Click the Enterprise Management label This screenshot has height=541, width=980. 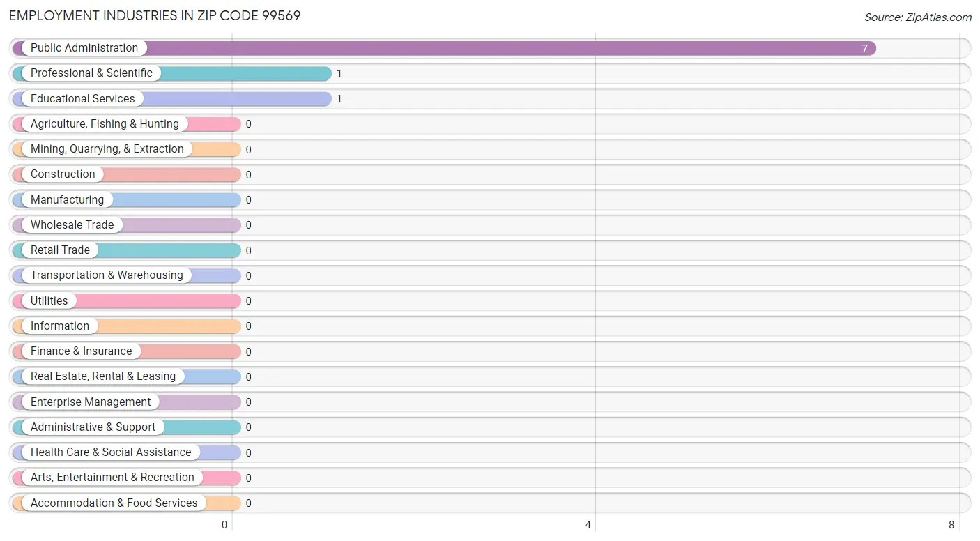pos(91,402)
